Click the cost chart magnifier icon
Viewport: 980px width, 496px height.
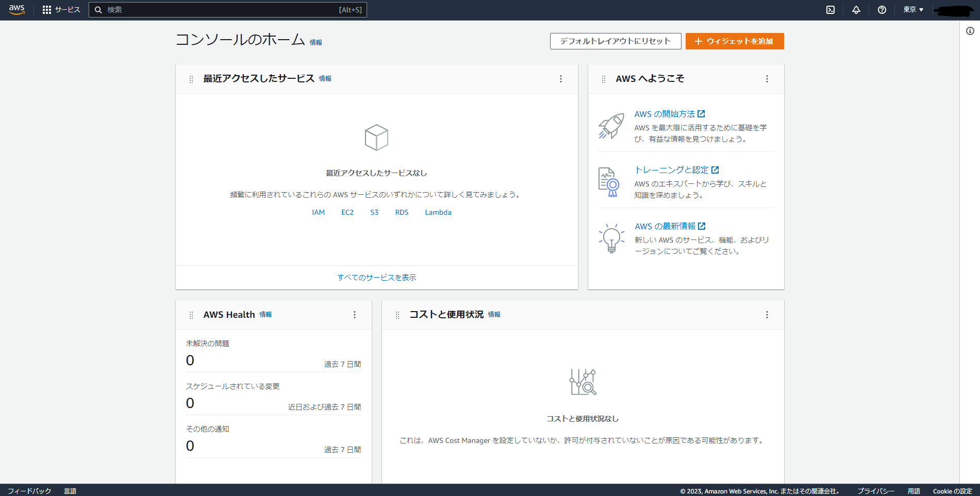click(583, 382)
